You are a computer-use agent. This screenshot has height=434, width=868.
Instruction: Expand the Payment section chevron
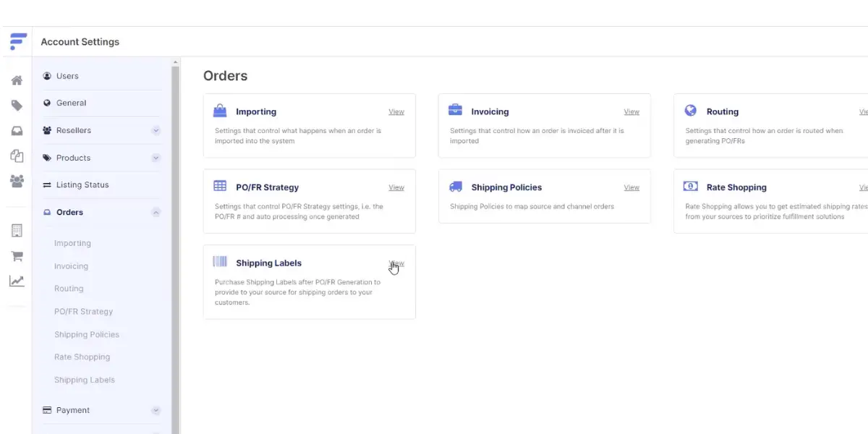tap(156, 411)
